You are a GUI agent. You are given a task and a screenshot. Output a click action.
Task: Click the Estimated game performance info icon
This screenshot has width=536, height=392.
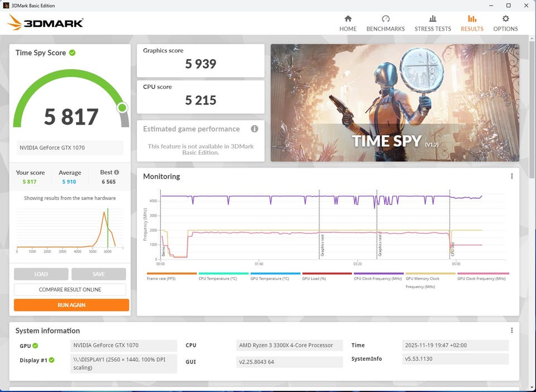click(x=255, y=129)
